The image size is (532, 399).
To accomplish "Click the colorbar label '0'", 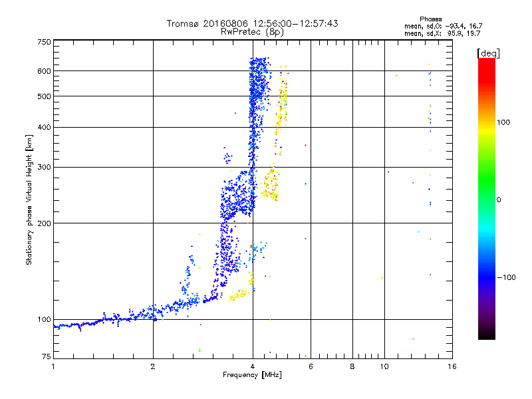I will [499, 200].
